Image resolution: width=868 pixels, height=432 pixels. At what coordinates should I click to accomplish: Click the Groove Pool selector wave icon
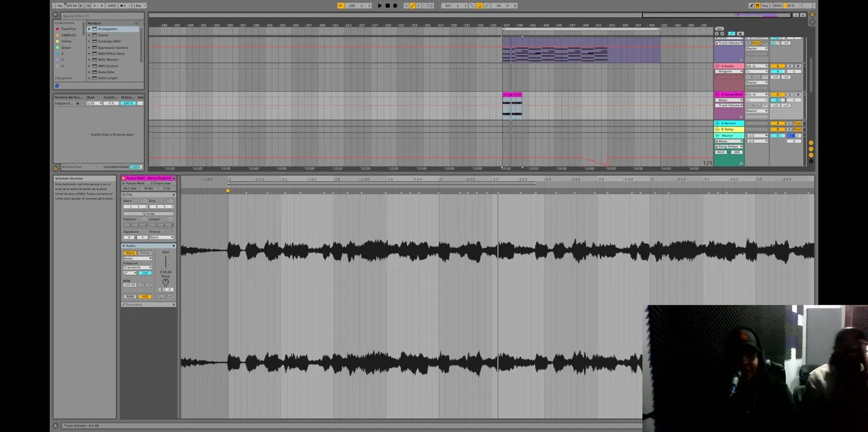tap(55, 169)
